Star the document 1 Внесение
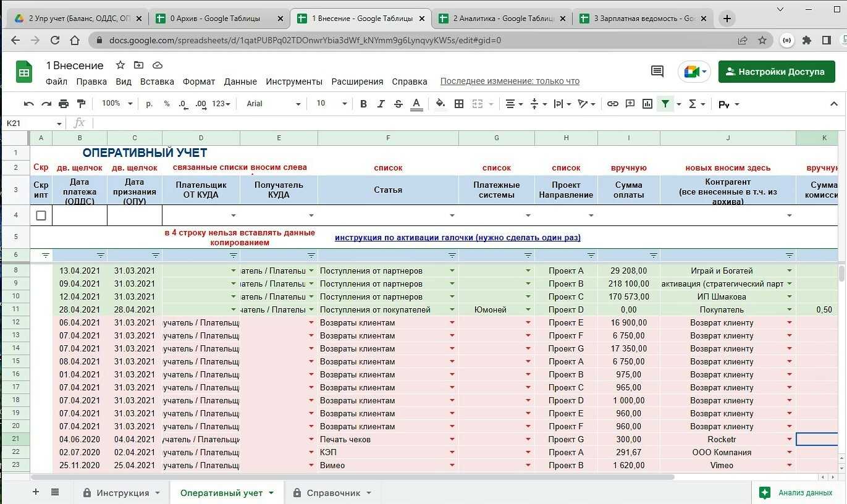 pos(120,65)
